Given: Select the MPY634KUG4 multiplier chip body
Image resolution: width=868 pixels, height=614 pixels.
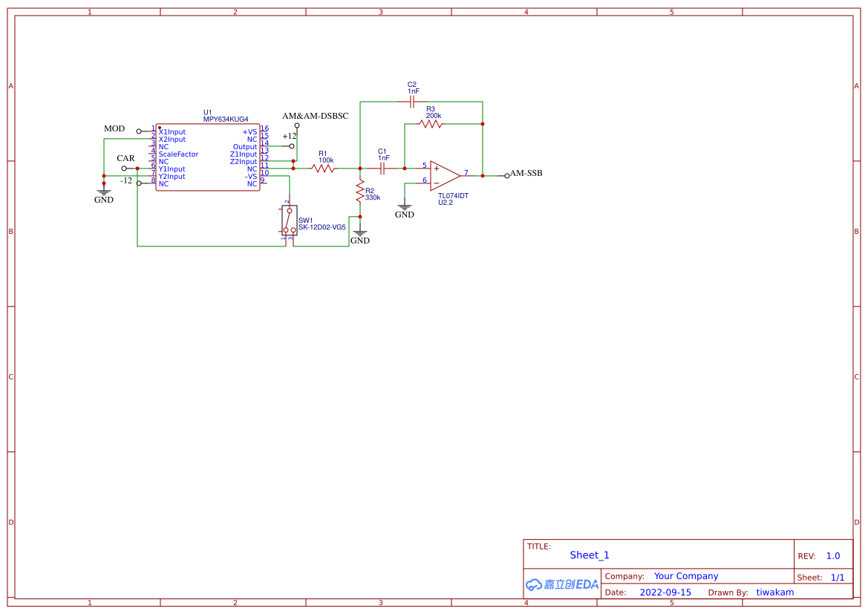Looking at the screenshot, I should click(x=208, y=158).
